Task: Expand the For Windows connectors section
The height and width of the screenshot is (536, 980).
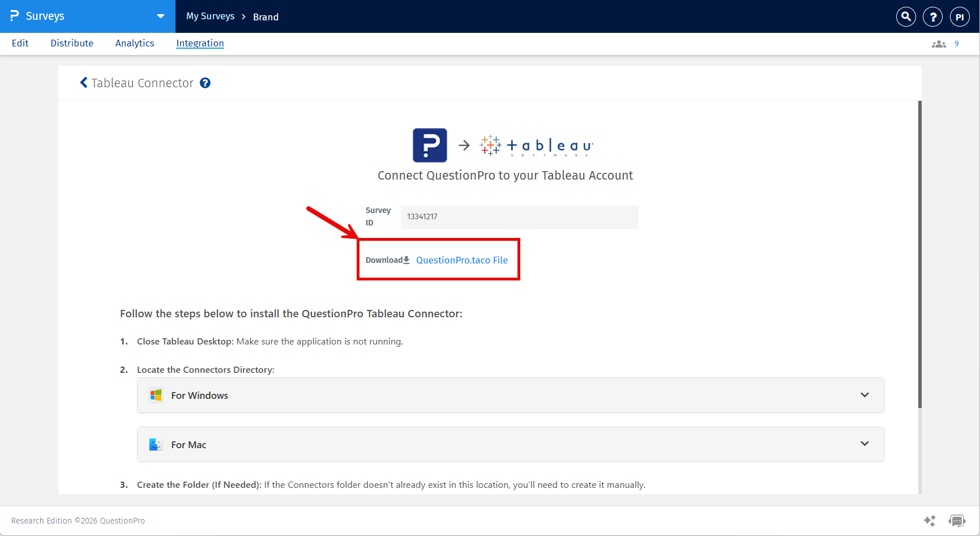Action: [865, 395]
